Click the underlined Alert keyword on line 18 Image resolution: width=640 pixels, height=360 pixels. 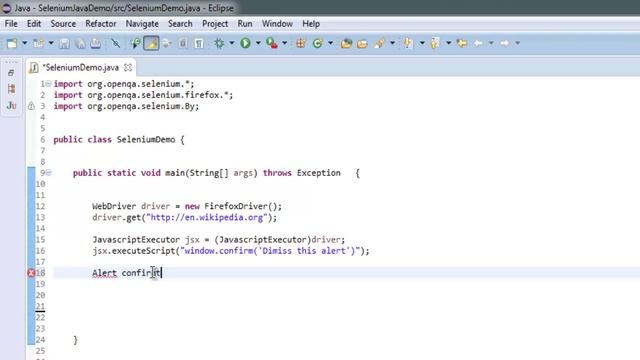pos(104,273)
